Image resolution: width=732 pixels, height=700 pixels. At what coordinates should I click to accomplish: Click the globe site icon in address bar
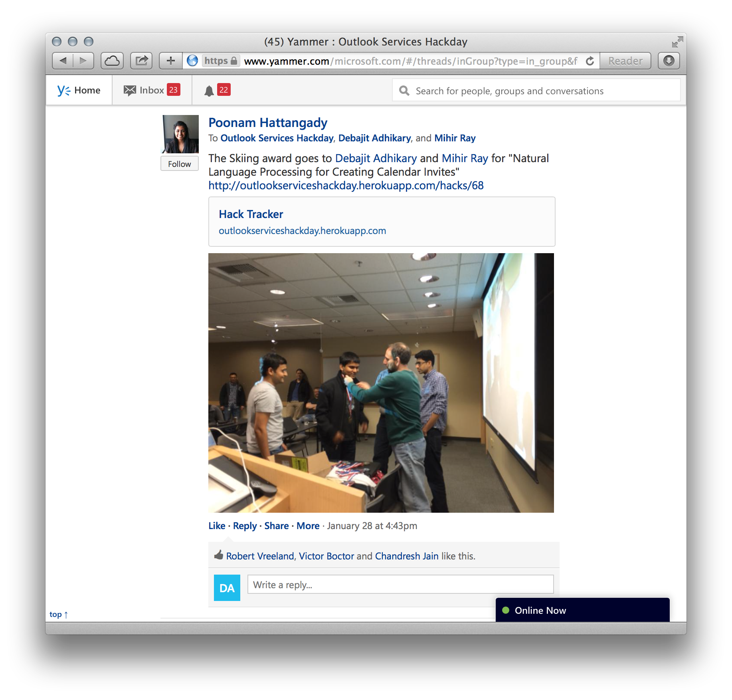(192, 61)
